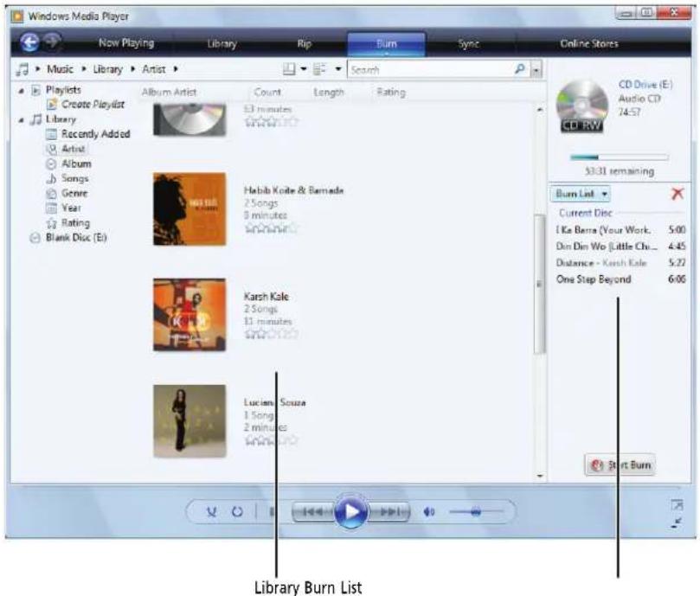The image size is (700, 596).
Task: Open Recently Added view
Action: point(95,134)
